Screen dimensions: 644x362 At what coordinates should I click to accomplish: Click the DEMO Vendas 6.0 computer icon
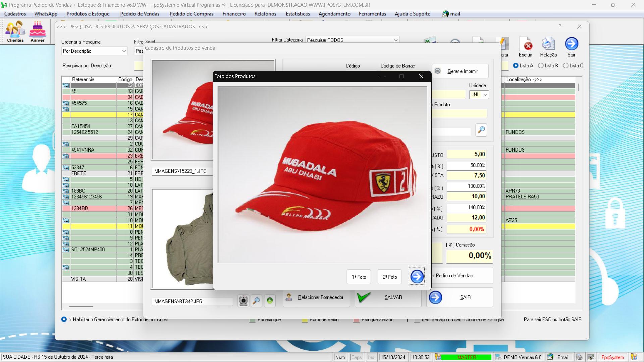click(x=498, y=357)
